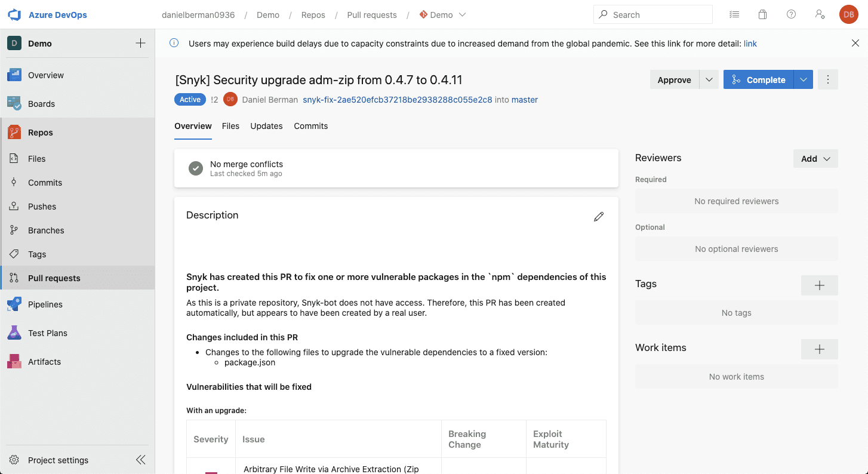Viewport: 868px width, 474px height.
Task: Click the pencil icon to edit Description
Action: pos(599,217)
